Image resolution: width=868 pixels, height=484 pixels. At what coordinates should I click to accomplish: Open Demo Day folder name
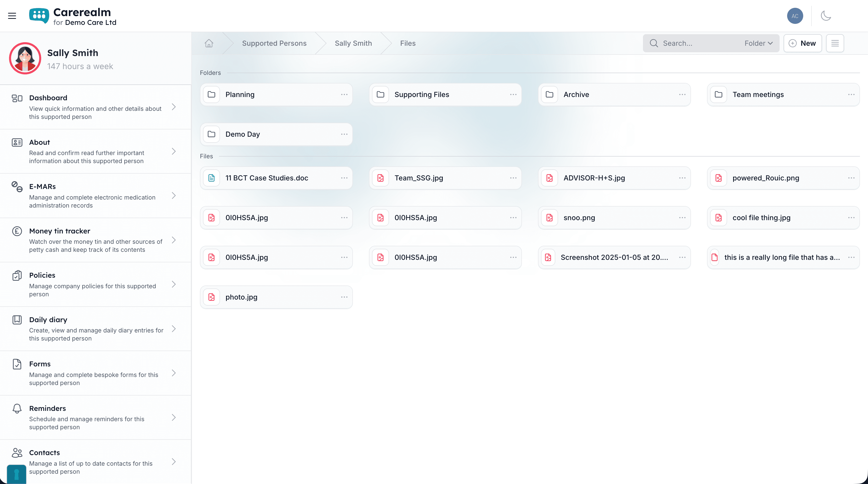click(243, 134)
